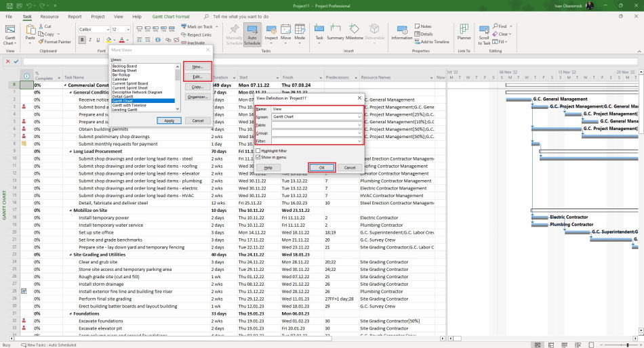Screen dimensions: 644x348
Task: Click the formula bar confirm checkmark
Action: (16, 61)
